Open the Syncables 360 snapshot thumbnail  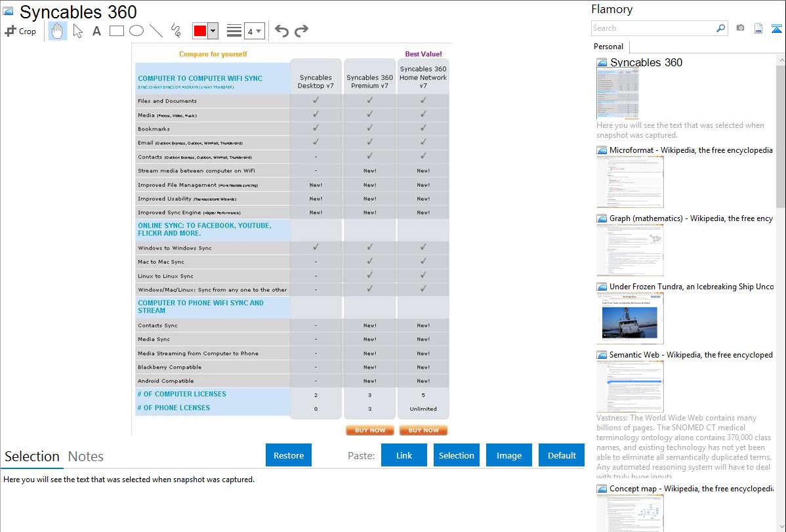(x=617, y=94)
